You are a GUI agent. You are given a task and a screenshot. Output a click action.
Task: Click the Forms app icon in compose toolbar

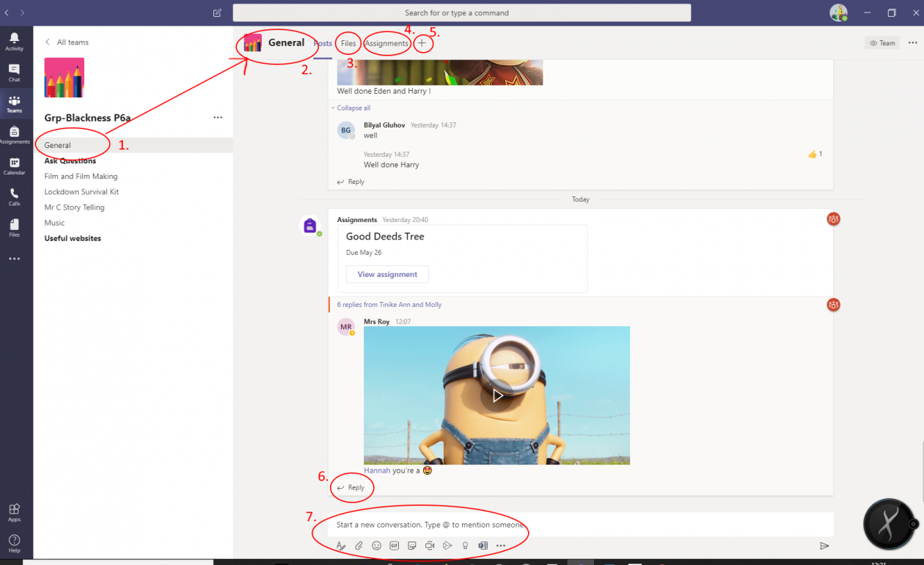[x=483, y=545]
